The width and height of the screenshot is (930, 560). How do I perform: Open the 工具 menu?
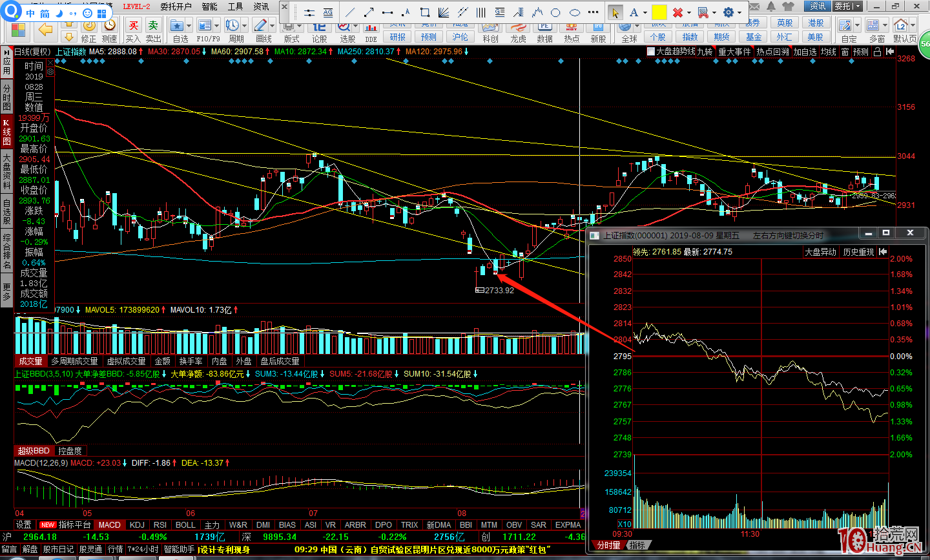point(235,6)
